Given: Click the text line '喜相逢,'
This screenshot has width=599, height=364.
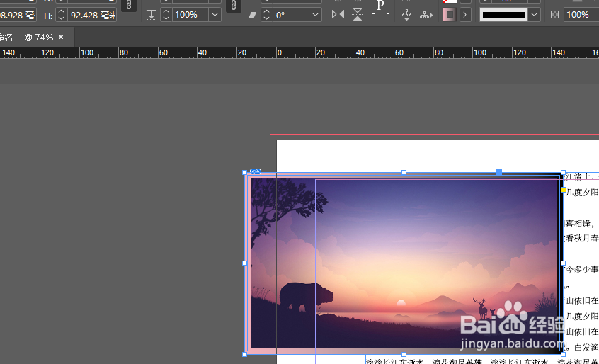Looking at the screenshot, I should (580, 224).
